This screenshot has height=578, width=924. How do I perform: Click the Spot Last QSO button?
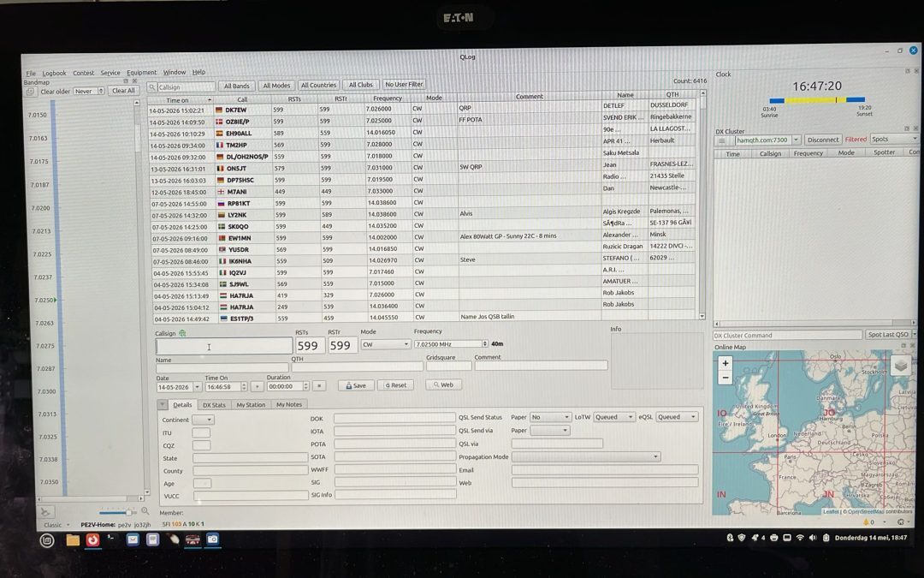pyautogui.click(x=888, y=335)
